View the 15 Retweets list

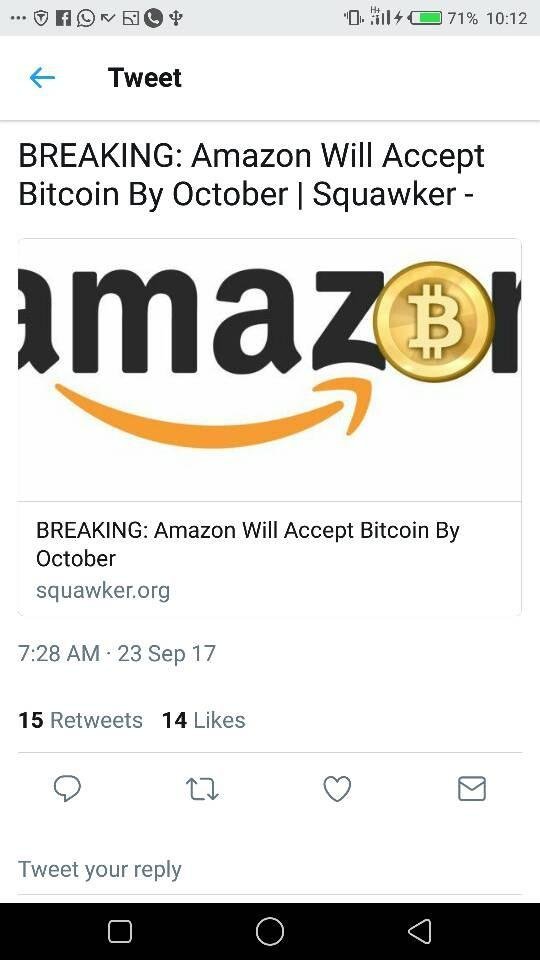click(x=80, y=720)
